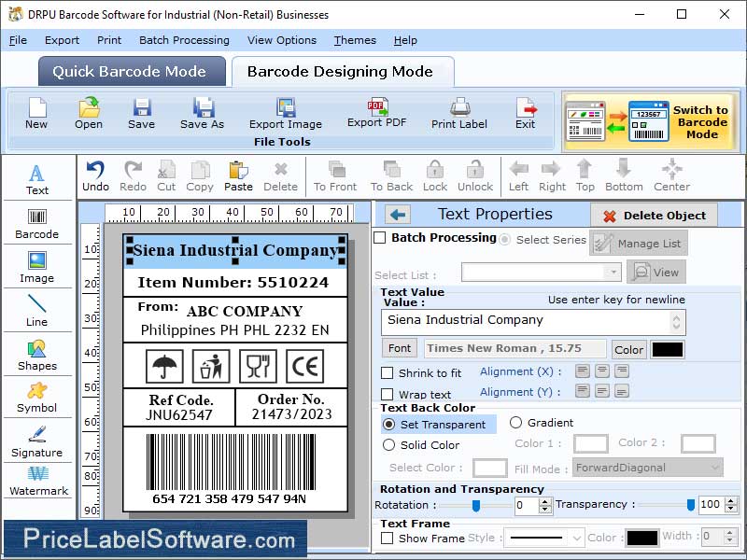747x560 pixels.
Task: Open the Shapes tool
Action: (x=37, y=356)
